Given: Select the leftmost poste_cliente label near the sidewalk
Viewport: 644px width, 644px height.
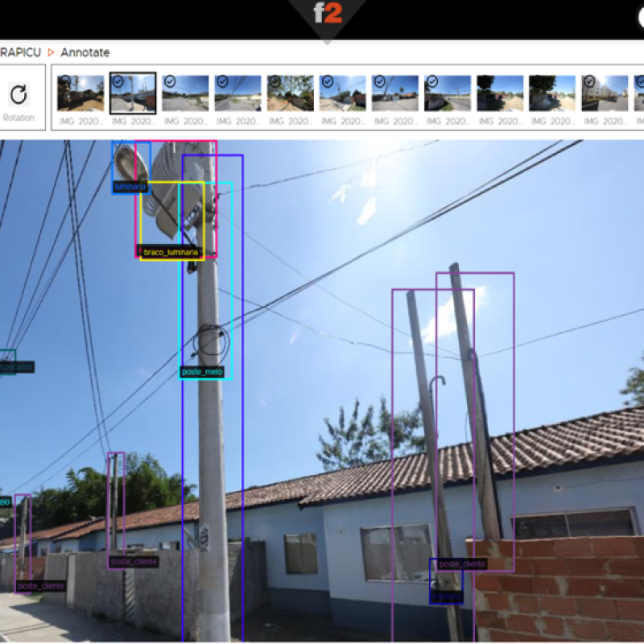Looking at the screenshot, I should click(x=40, y=586).
